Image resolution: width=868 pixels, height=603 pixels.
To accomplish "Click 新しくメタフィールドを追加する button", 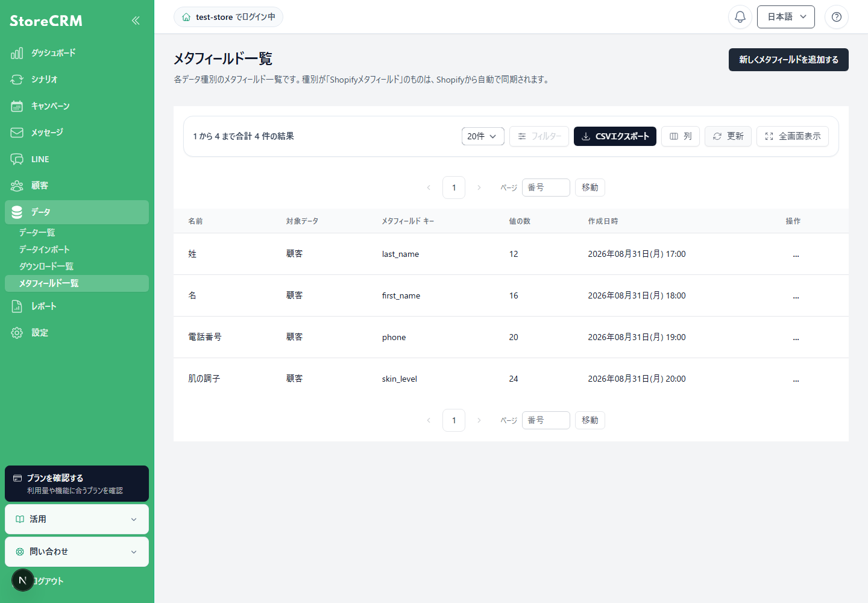I will click(x=788, y=60).
